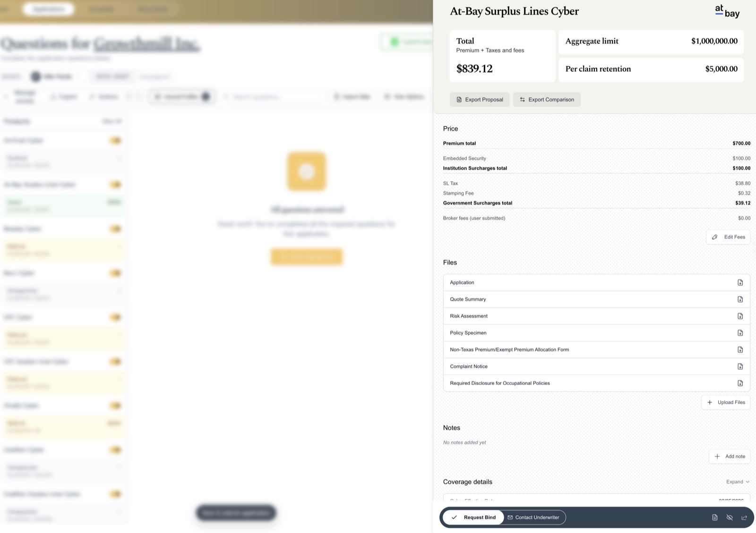
Task: Download the Quote Summary file
Action: pyautogui.click(x=740, y=299)
